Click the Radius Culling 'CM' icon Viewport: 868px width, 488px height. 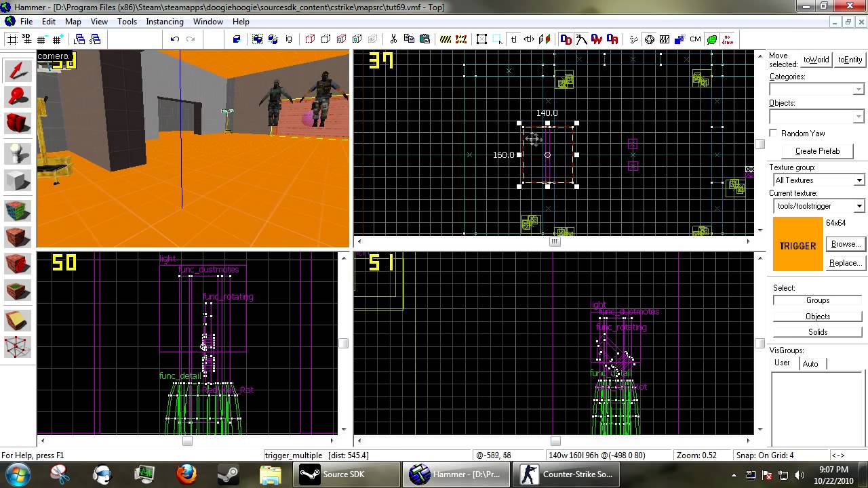tap(695, 39)
